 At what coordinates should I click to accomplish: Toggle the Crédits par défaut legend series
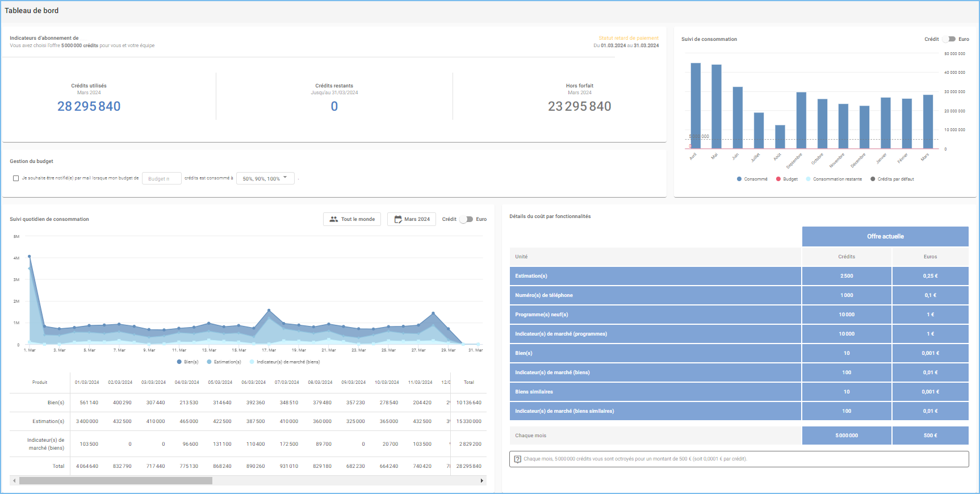coord(893,179)
